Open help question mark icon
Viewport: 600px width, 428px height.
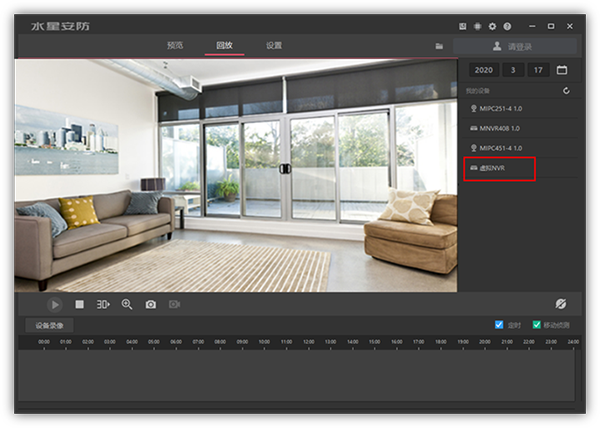(507, 26)
